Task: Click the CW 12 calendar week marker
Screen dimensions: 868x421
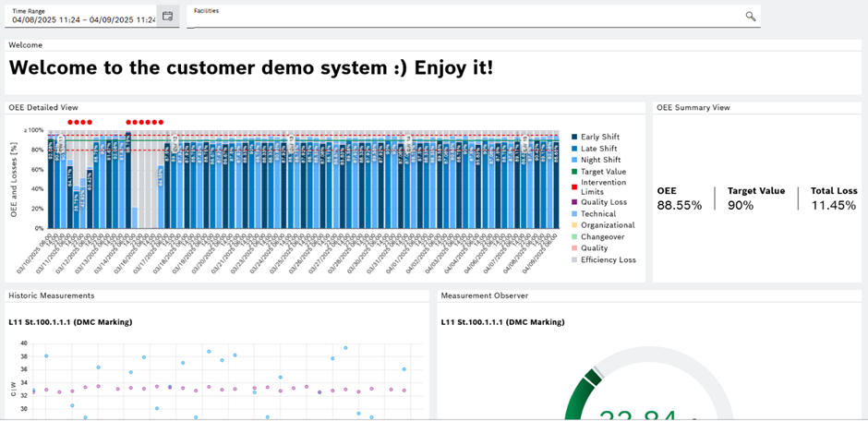Action: (175, 144)
